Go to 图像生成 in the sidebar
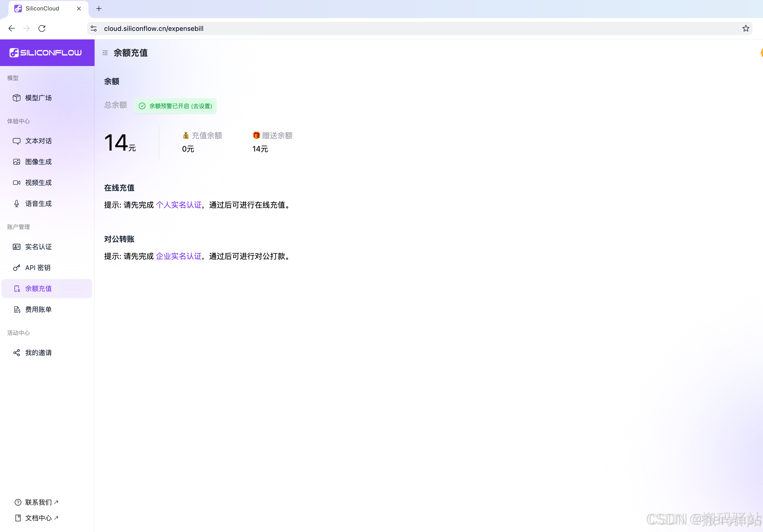The image size is (763, 532). [x=38, y=162]
